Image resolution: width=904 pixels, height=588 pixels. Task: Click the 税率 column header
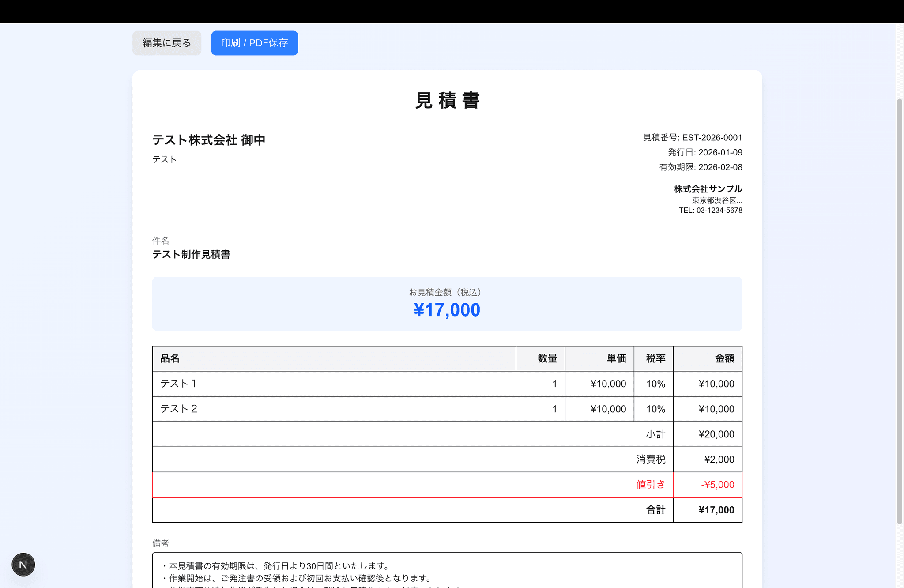(x=654, y=358)
